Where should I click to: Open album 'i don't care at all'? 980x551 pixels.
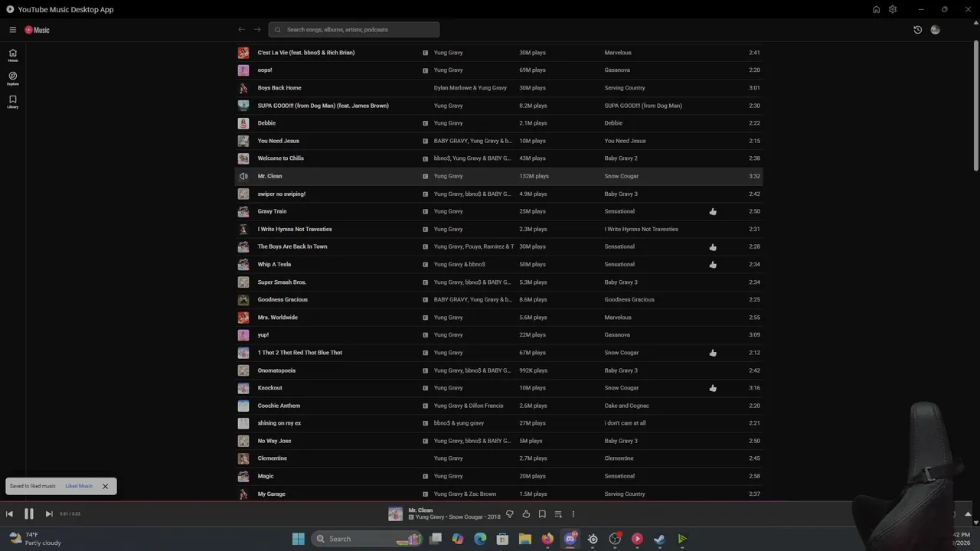626,423
